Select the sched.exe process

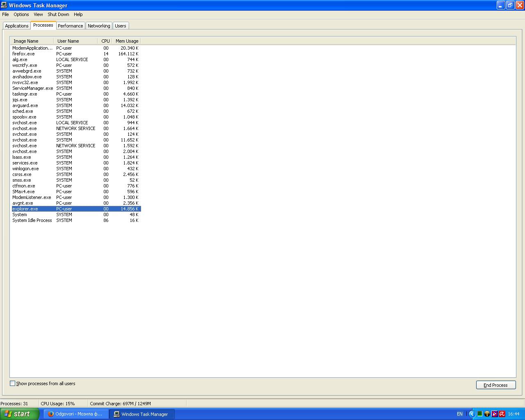click(x=76, y=111)
